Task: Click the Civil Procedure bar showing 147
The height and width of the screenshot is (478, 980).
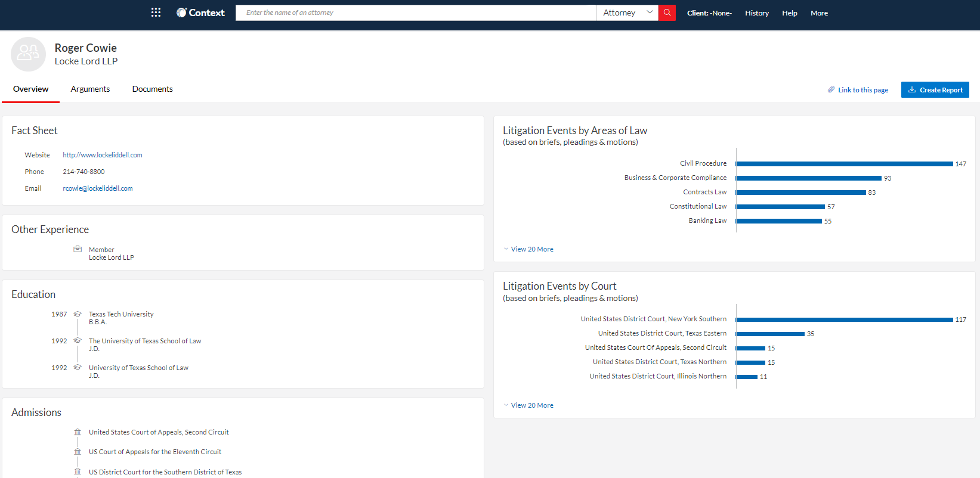Action: [x=845, y=164]
